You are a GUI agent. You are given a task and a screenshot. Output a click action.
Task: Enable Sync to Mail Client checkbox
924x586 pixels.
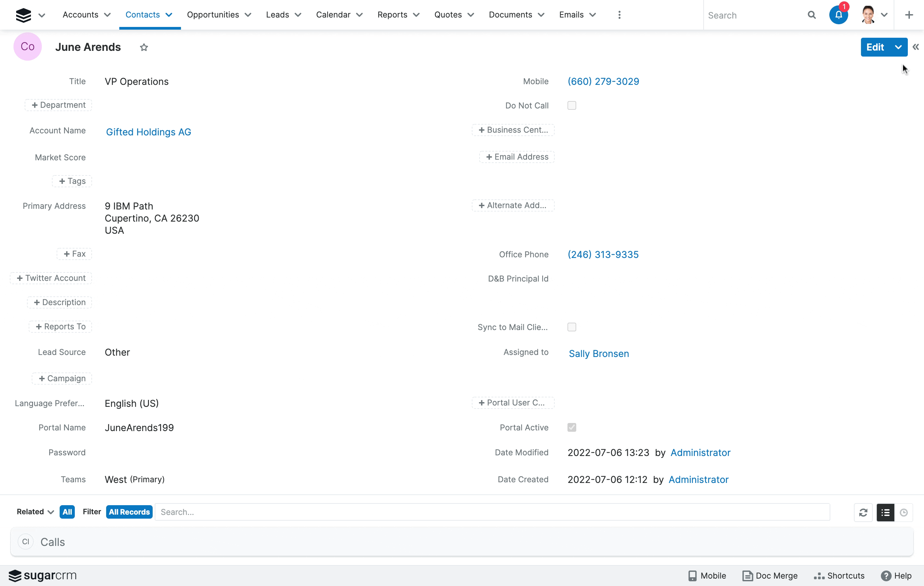[572, 327]
